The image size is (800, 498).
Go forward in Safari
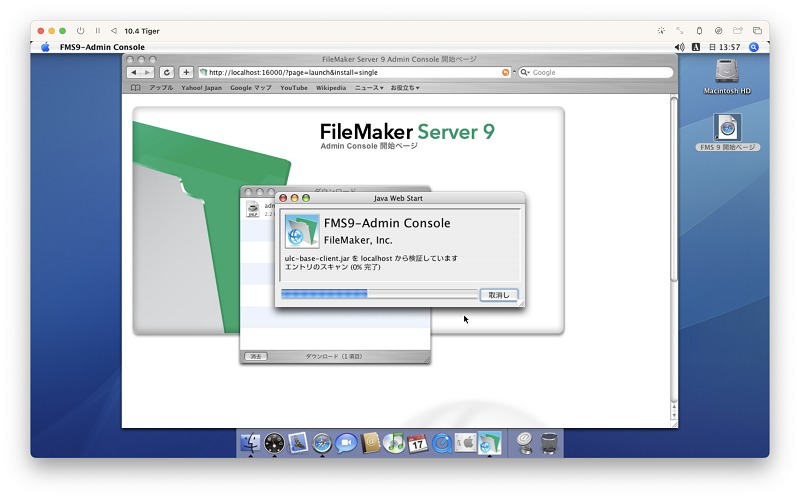coord(147,72)
